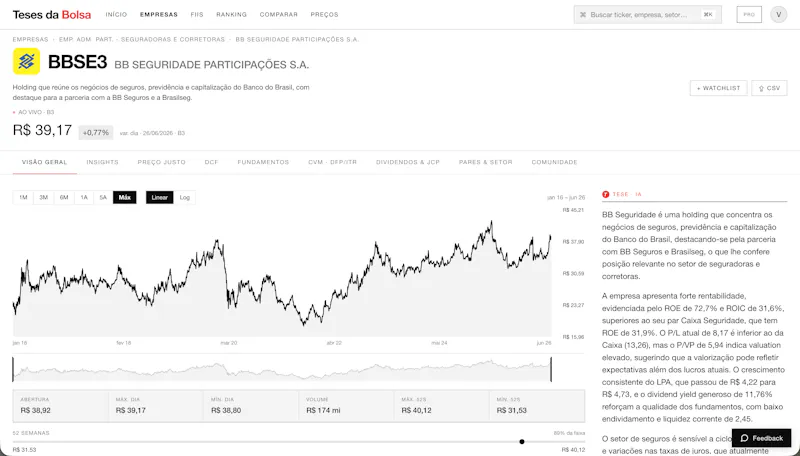Click the EMPRESAS breadcrumb link

pyautogui.click(x=31, y=39)
